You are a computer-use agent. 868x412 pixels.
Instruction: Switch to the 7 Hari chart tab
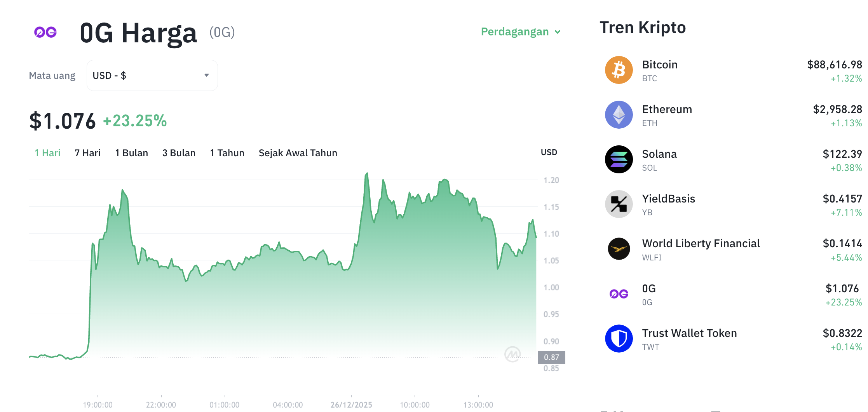click(x=87, y=153)
